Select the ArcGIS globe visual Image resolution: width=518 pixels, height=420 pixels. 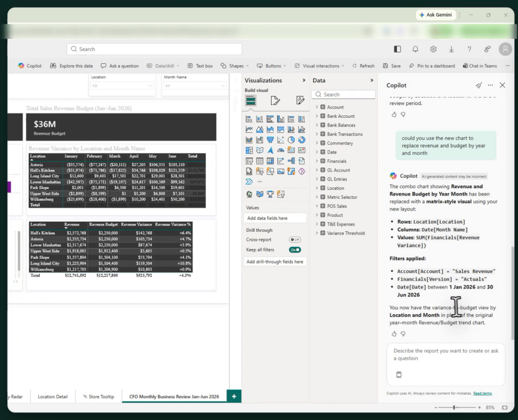249,194
